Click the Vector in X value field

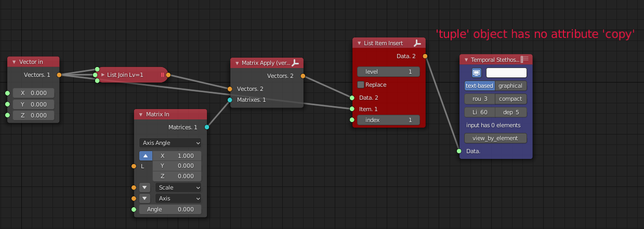33,93
